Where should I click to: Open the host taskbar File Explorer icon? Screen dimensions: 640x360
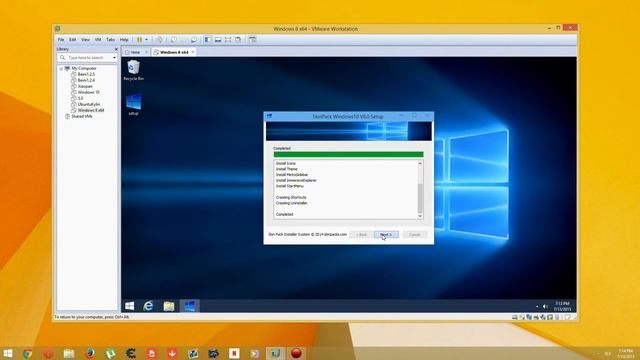69,353
